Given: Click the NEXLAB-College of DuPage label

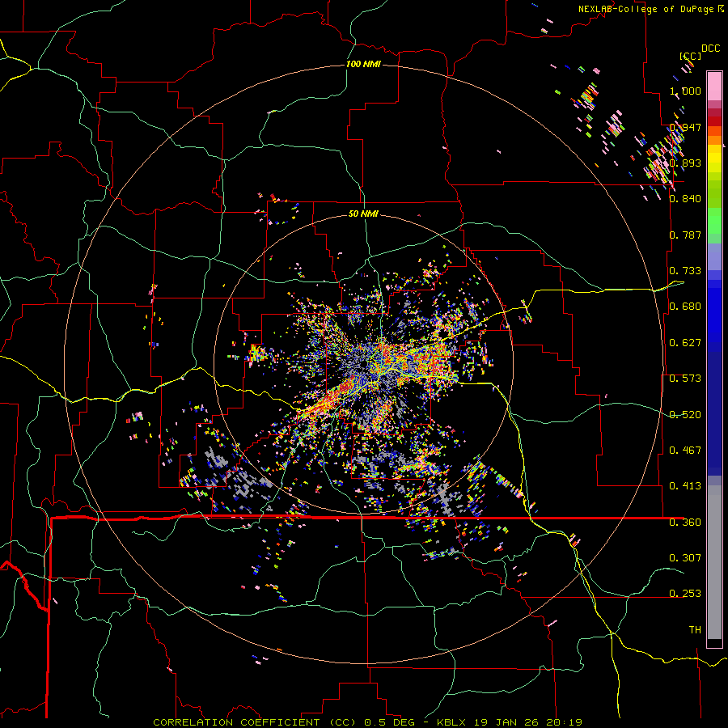Looking at the screenshot, I should pyautogui.click(x=646, y=9).
